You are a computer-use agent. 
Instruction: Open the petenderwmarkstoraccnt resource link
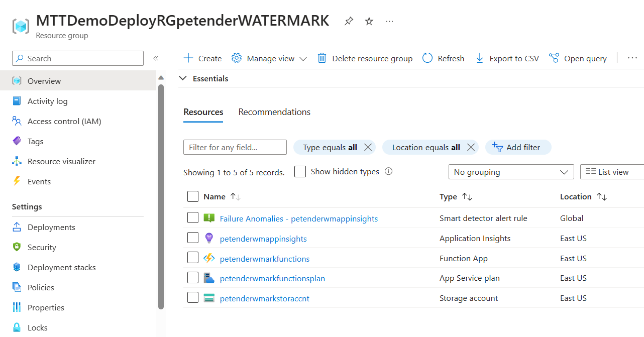[x=265, y=298]
